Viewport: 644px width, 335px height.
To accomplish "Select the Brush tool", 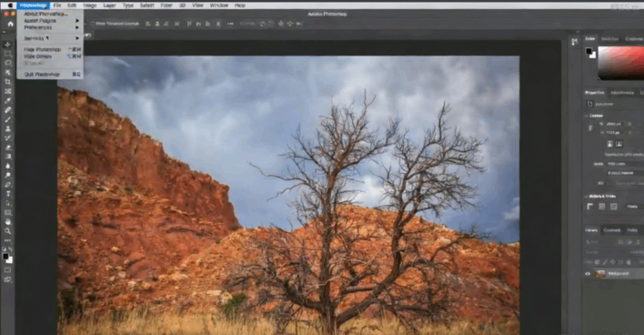I will coord(7,119).
